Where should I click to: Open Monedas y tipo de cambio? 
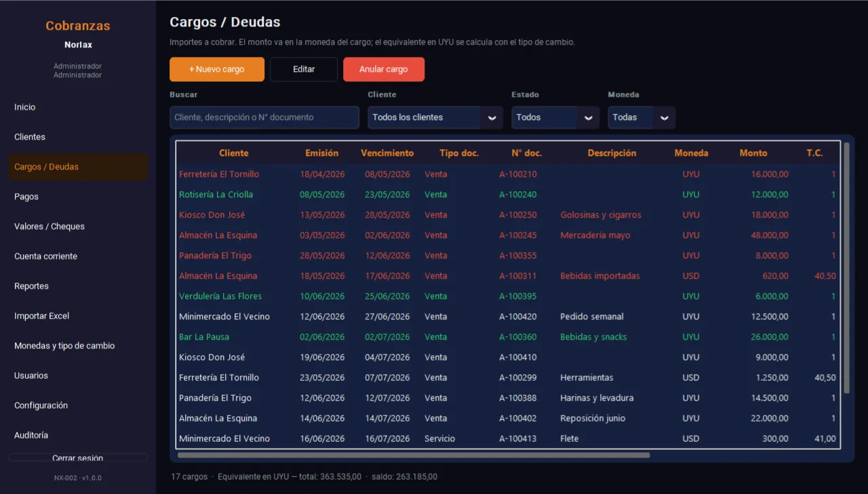coord(78,346)
